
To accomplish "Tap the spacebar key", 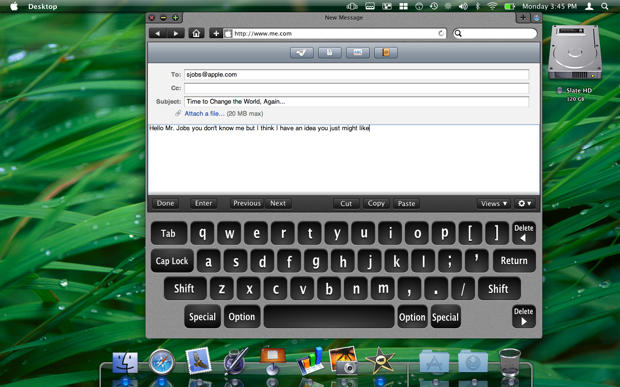I will pos(329,317).
